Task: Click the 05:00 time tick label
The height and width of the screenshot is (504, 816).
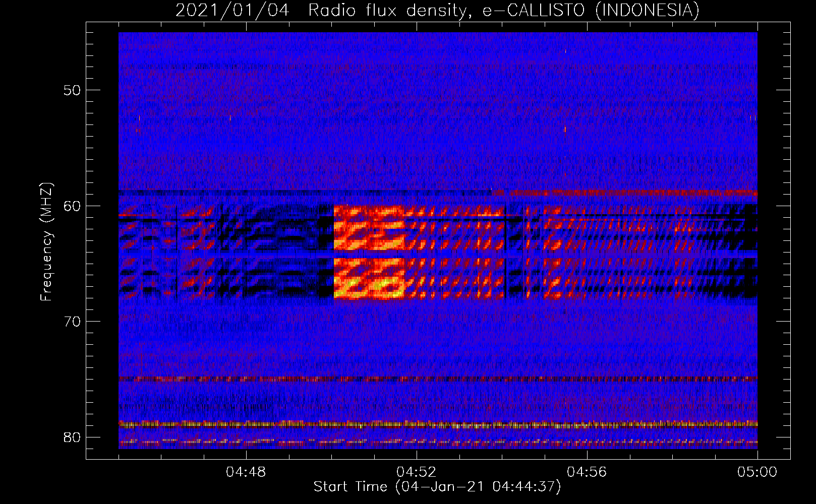Action: [757, 472]
